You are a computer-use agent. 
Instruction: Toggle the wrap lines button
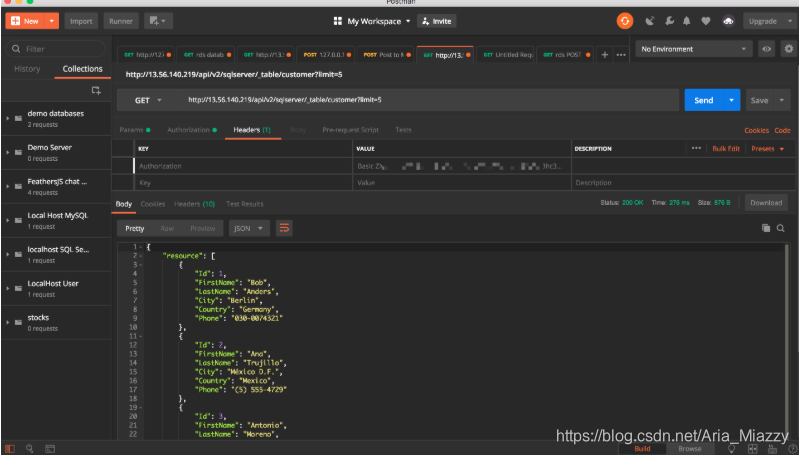[x=284, y=228]
